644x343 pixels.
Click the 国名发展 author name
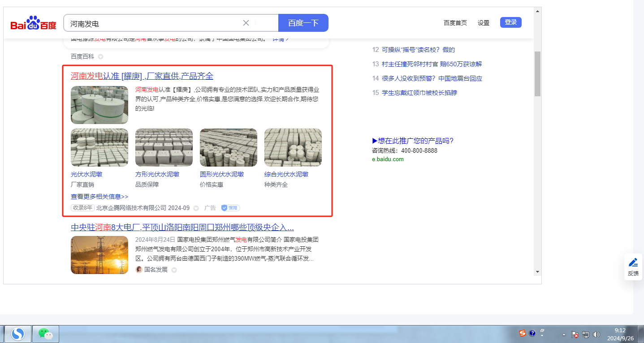point(156,270)
